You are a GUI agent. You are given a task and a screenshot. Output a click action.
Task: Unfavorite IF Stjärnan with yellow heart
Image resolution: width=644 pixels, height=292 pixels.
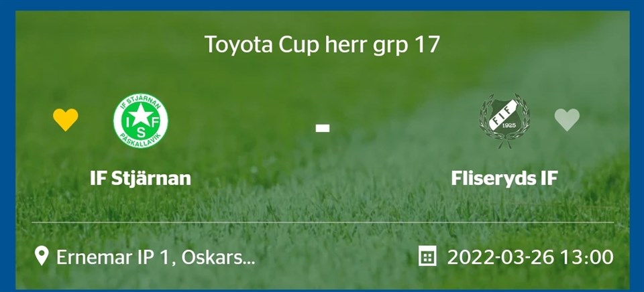point(66,120)
